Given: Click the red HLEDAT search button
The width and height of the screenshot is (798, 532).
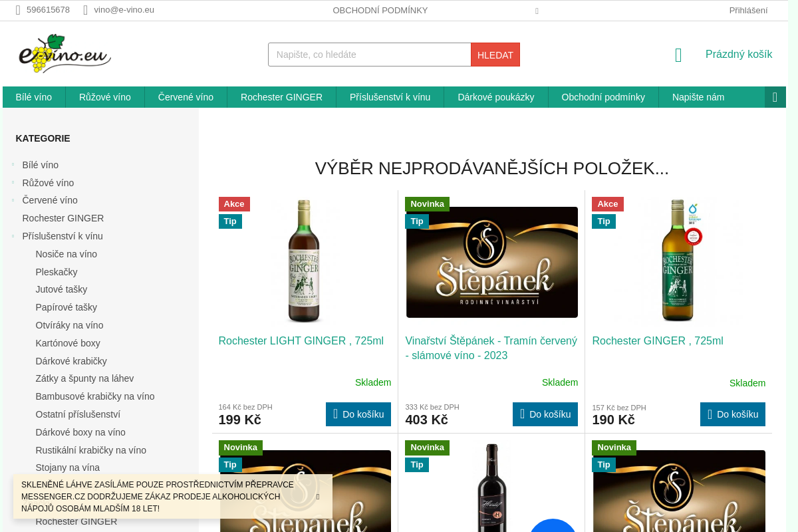Looking at the screenshot, I should click(x=495, y=55).
